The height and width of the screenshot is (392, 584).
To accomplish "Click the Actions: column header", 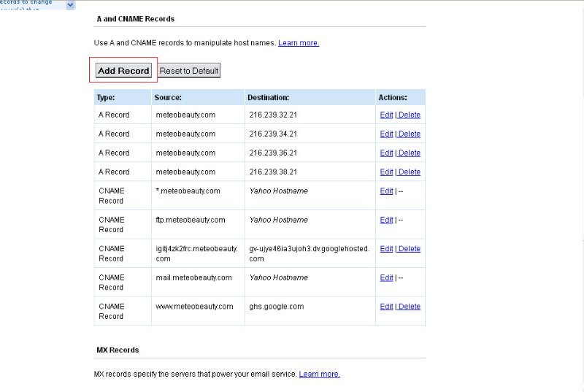I will tap(400, 97).
